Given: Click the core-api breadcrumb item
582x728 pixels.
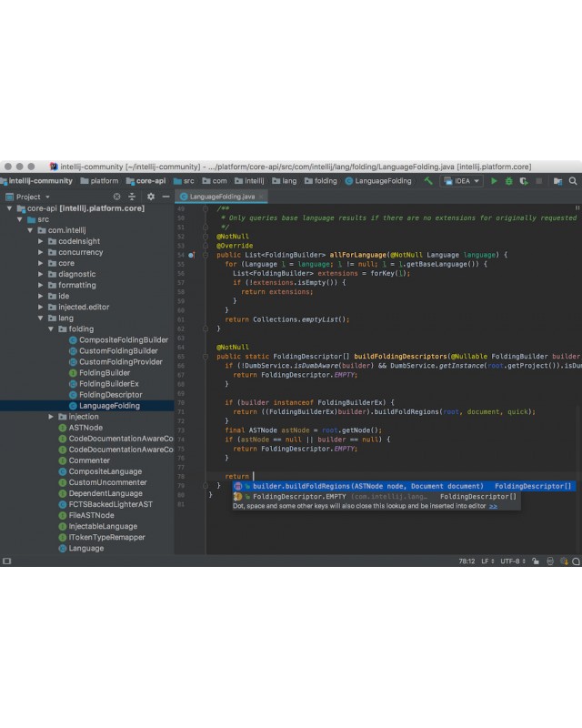Looking at the screenshot, I should click(x=150, y=181).
